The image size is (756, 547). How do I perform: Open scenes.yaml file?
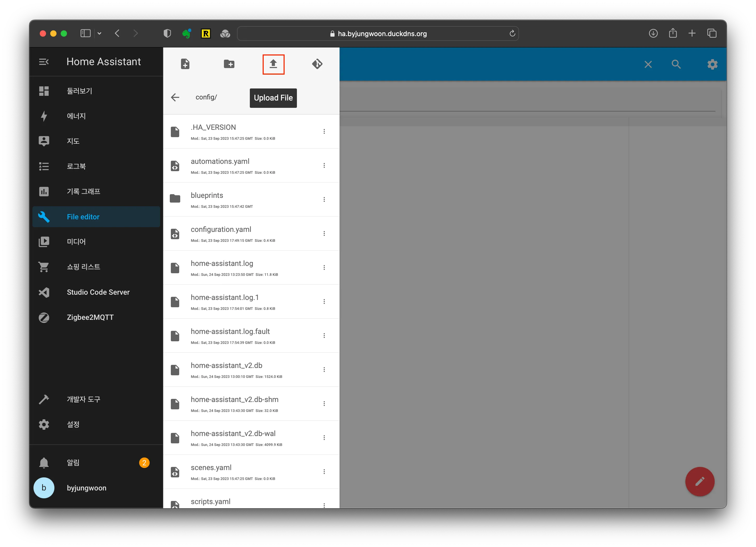251,472
